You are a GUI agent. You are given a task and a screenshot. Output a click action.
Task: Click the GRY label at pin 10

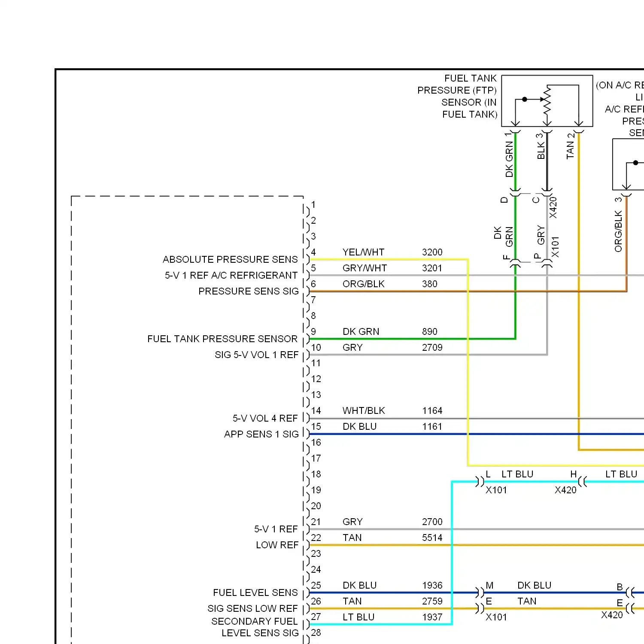[x=352, y=347]
